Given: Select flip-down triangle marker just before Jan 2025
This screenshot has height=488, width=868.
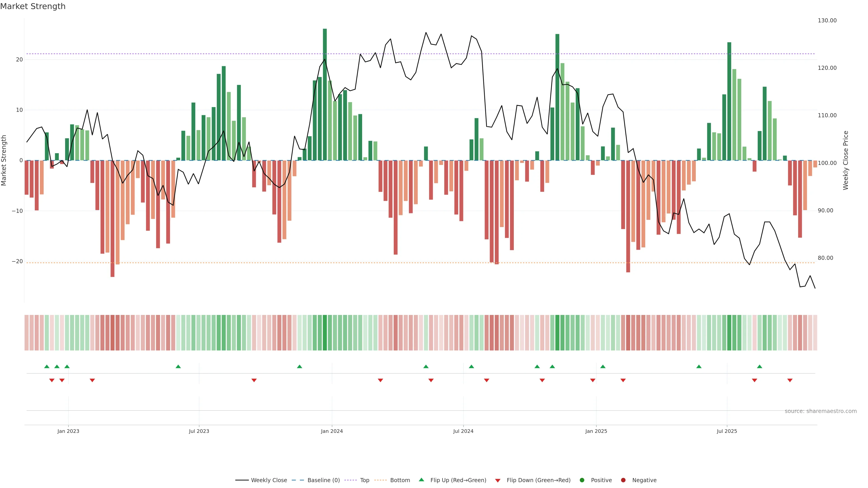Looking at the screenshot, I should coord(593,380).
